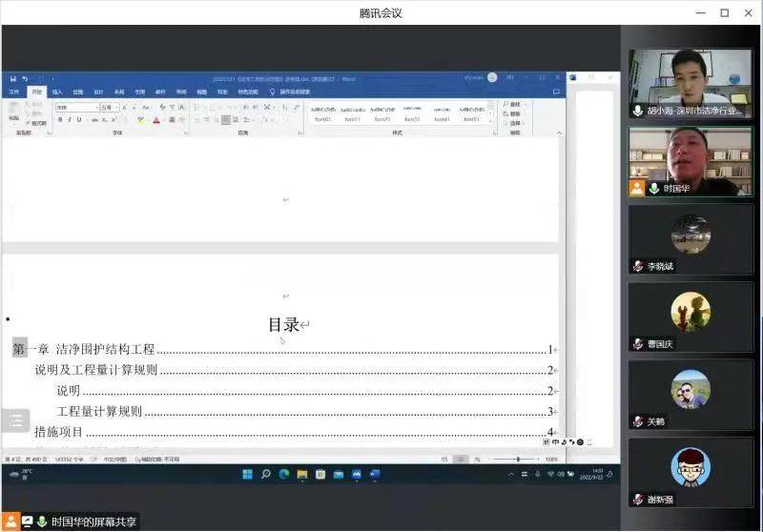Apply italic formatting in Word ribbon
The width and height of the screenshot is (763, 532).
[70, 119]
